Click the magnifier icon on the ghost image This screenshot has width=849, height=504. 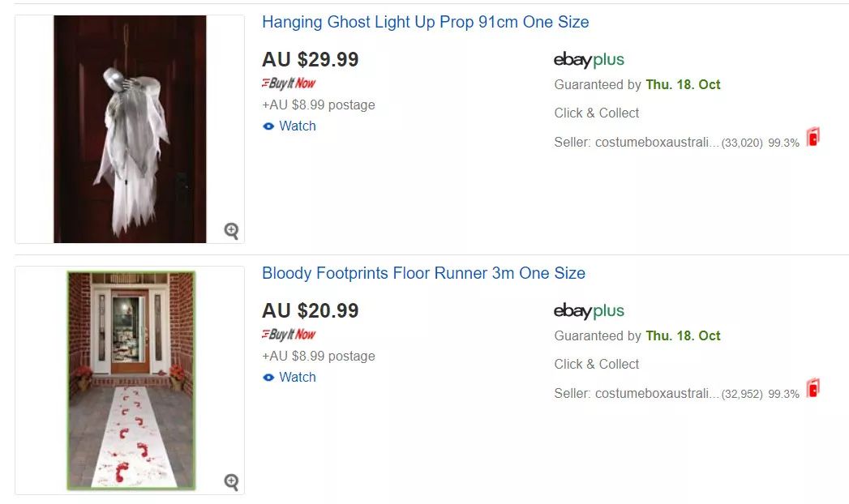[231, 231]
